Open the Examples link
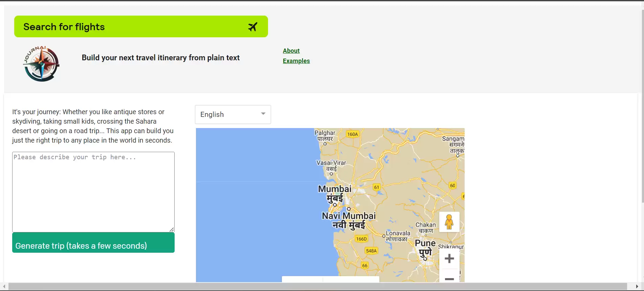Screen dimensions: 644x291 tap(296, 61)
